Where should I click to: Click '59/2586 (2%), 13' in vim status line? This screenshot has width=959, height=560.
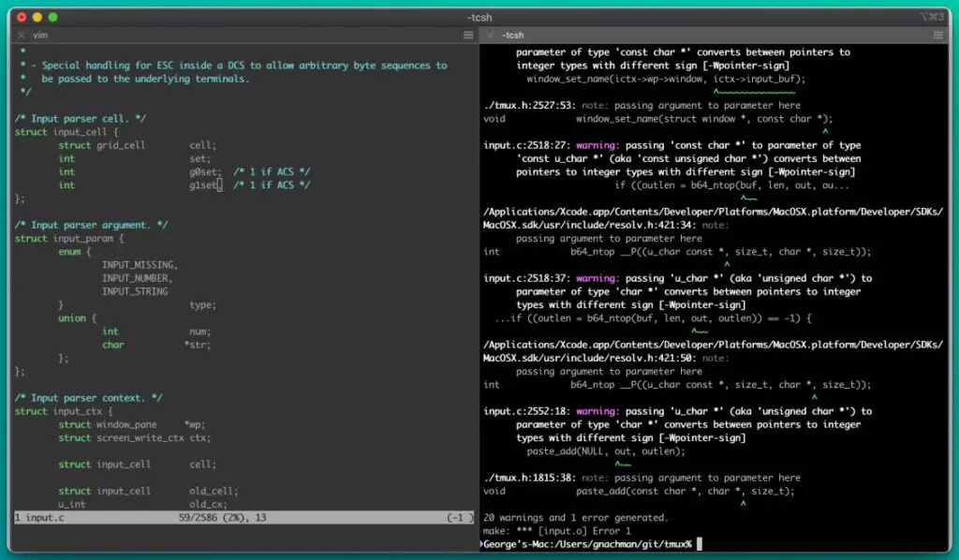point(223,518)
